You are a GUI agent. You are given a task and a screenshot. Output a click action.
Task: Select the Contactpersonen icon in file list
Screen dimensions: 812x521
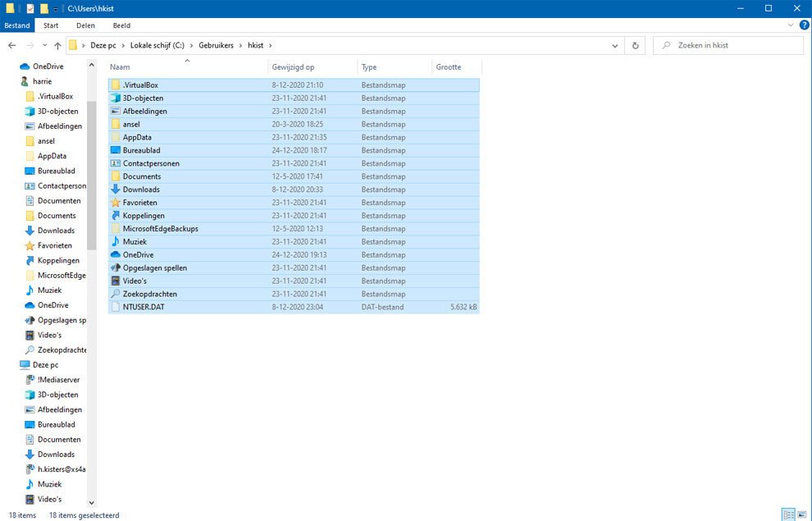point(116,163)
